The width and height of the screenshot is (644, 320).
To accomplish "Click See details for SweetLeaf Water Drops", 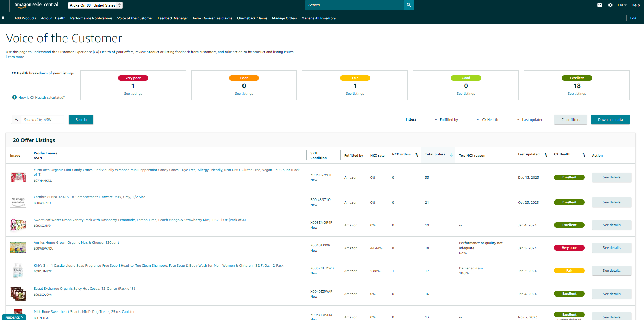I will (x=612, y=225).
